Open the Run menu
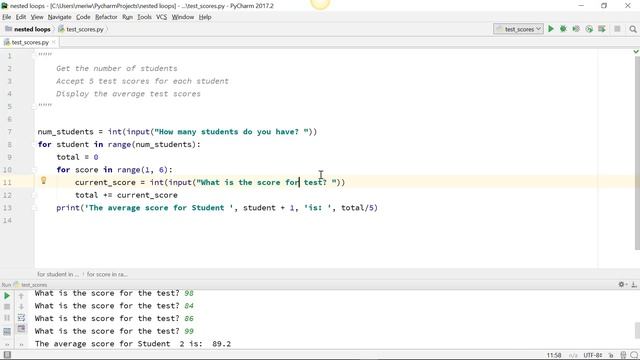Viewport: 640px width, 360px height. coord(127,17)
